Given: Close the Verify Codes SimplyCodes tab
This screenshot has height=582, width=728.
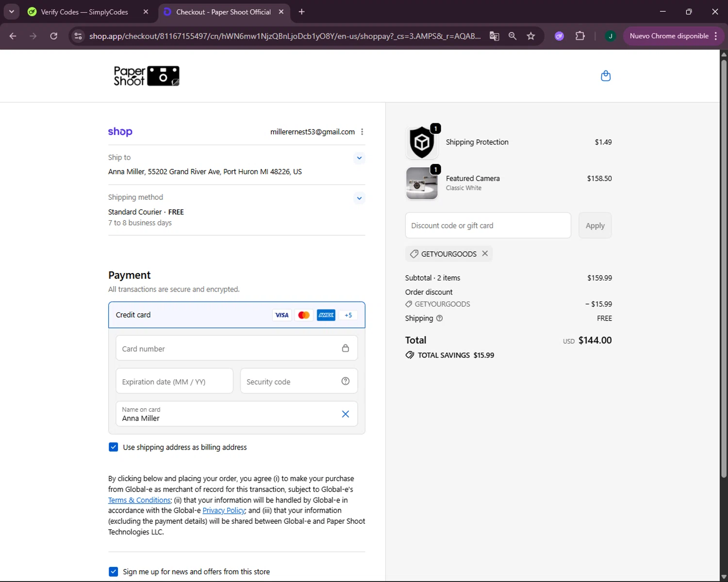Looking at the screenshot, I should (146, 12).
